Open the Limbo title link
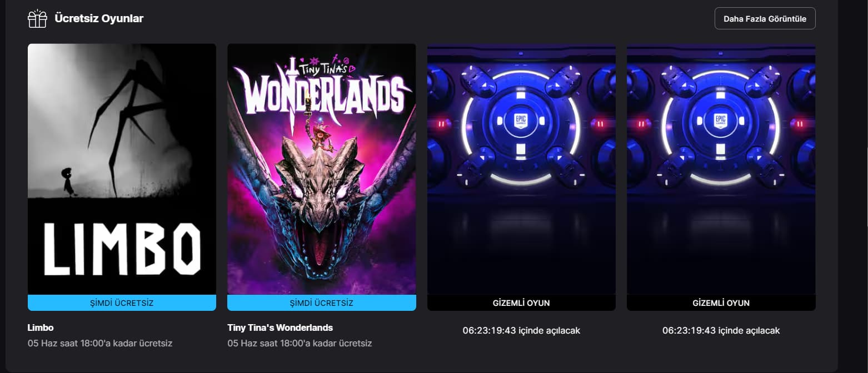The height and width of the screenshot is (373, 868). [x=41, y=327]
